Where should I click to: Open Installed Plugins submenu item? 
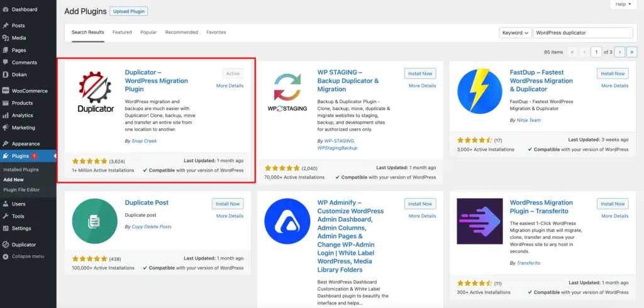coord(21,170)
